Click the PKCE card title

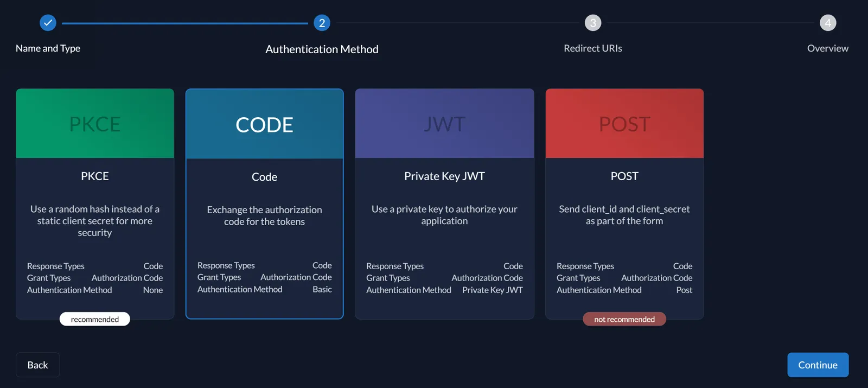(x=95, y=176)
